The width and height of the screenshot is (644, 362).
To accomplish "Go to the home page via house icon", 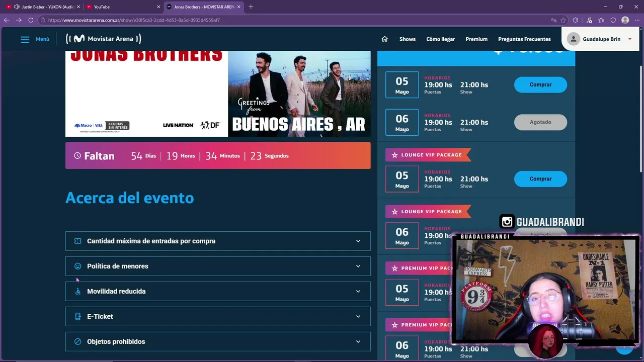I will pyautogui.click(x=385, y=39).
